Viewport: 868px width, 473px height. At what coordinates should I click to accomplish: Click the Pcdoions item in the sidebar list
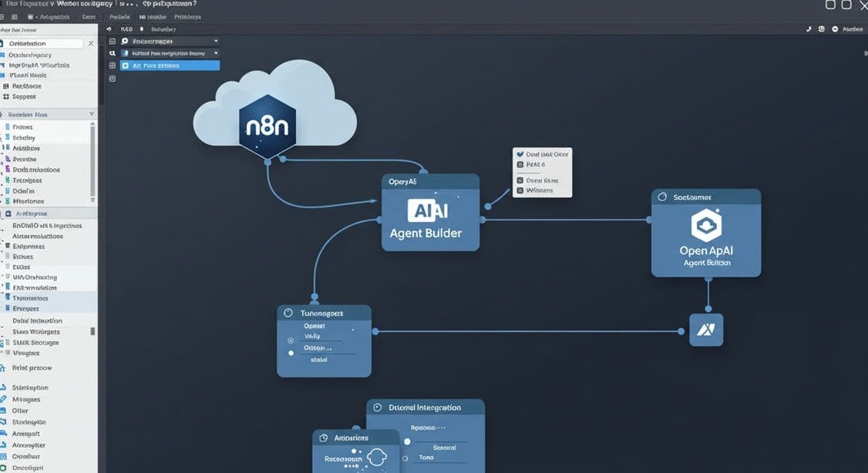(x=23, y=126)
